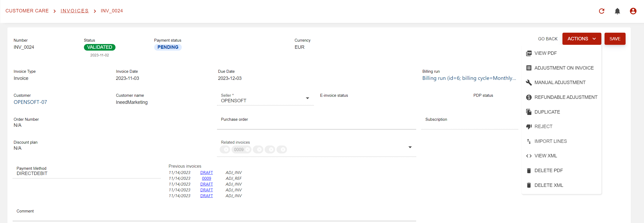Click the Manual Adjustment wrench icon
Image resolution: width=644 pixels, height=223 pixels.
(529, 83)
